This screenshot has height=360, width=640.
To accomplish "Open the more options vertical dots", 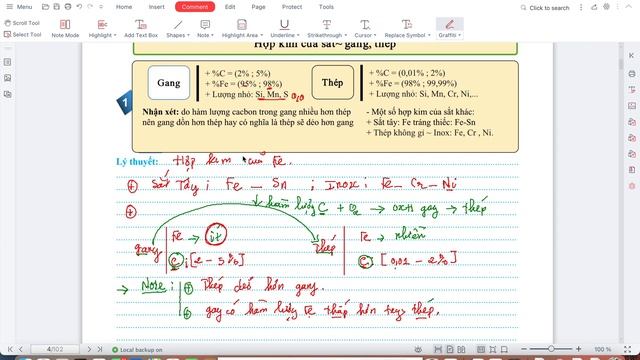I will (x=581, y=7).
